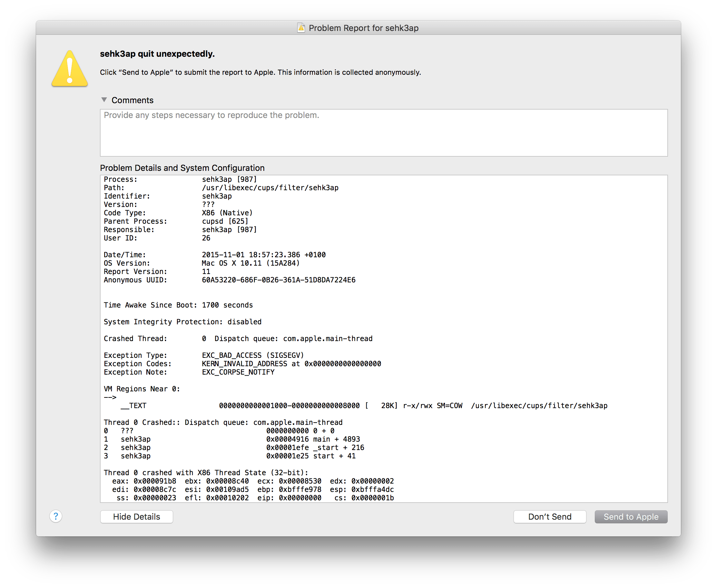Click the sehk3ap quit unexpectedly heading

(x=157, y=53)
